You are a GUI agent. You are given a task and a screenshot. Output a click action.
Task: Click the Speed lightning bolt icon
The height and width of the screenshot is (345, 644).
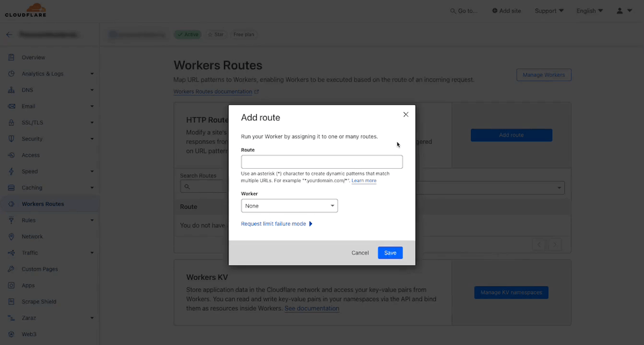click(11, 171)
